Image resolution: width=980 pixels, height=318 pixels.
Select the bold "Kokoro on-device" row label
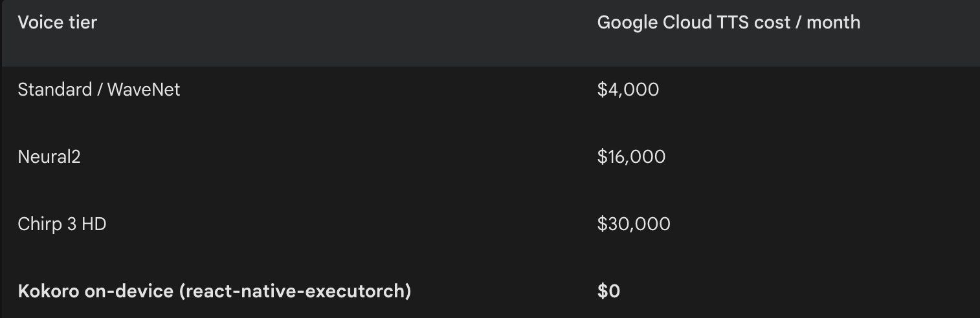[x=214, y=291]
